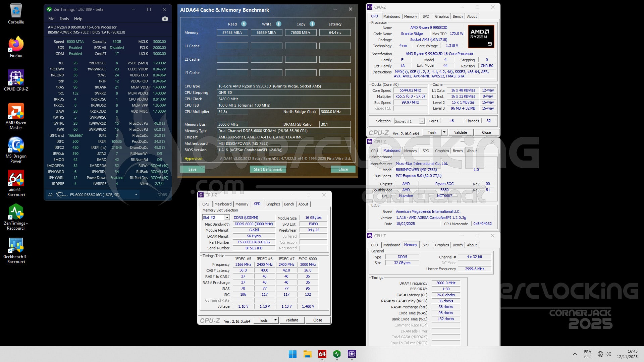Open the Tools menu in ZenTimings
644x362 pixels.
pos(64,19)
